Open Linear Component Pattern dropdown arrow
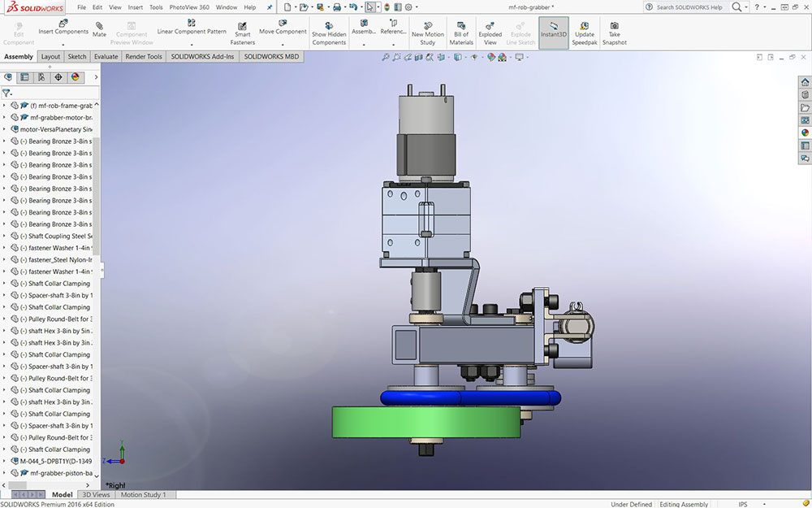 pos(192,45)
